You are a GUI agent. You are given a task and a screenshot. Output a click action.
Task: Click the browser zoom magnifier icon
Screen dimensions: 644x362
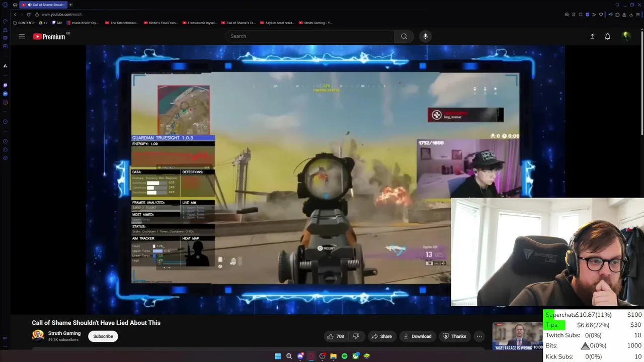tap(567, 15)
